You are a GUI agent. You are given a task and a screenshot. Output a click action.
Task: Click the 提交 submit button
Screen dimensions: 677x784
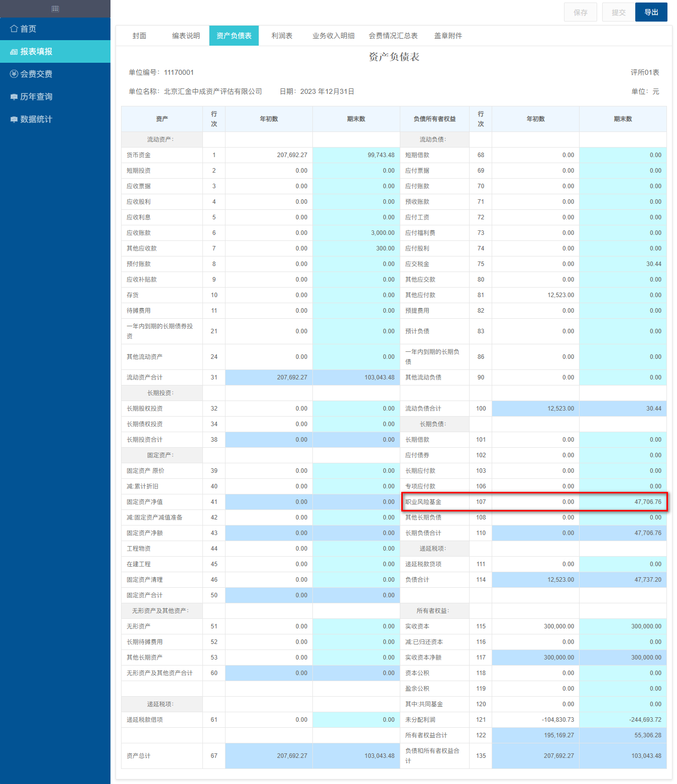pos(619,12)
